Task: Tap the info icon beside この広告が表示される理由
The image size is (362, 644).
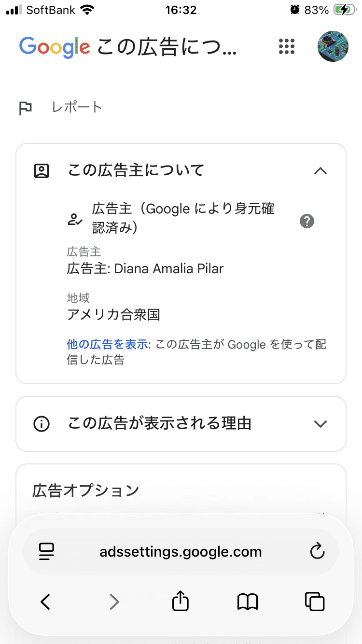Action: tap(42, 424)
